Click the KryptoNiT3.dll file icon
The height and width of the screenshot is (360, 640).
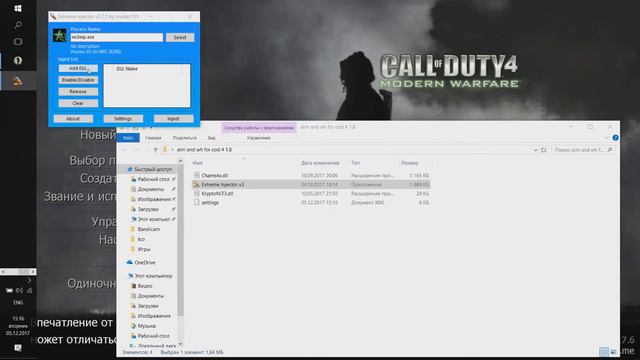pos(196,193)
